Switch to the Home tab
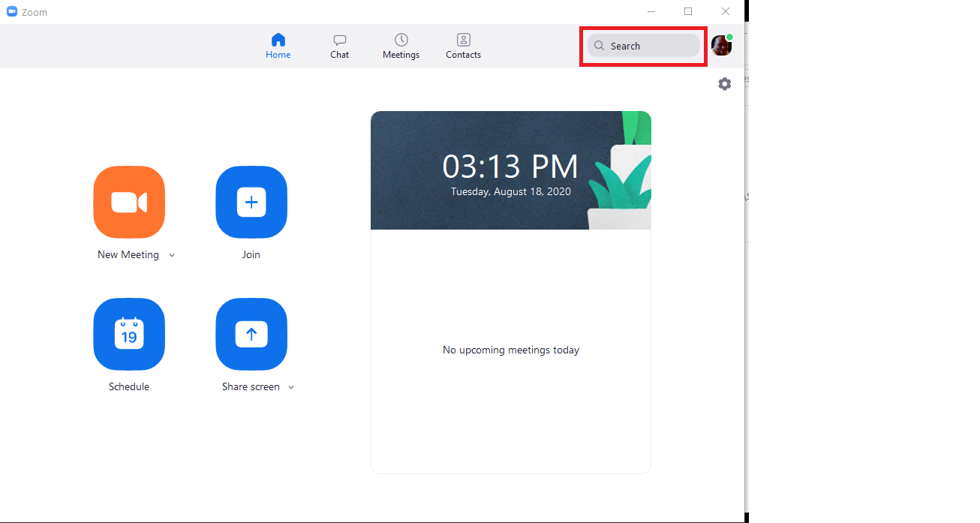Image resolution: width=980 pixels, height=523 pixels. [278, 46]
